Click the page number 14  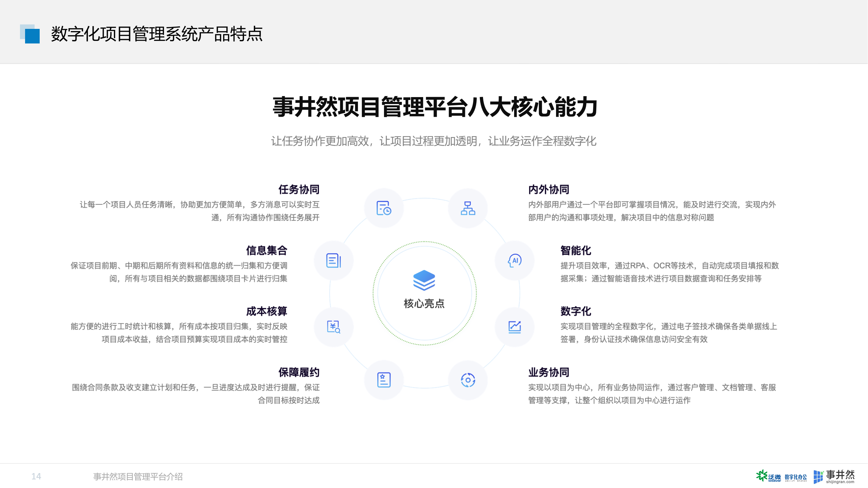[36, 476]
